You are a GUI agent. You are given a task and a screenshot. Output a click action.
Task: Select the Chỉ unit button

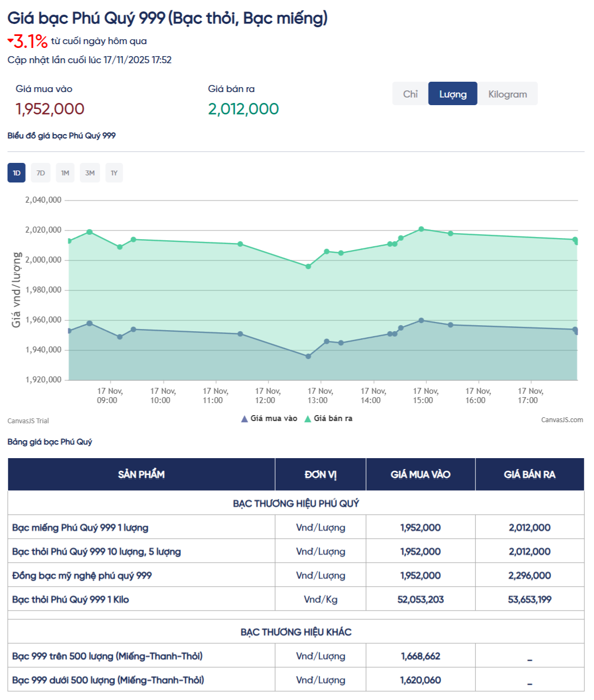point(410,94)
